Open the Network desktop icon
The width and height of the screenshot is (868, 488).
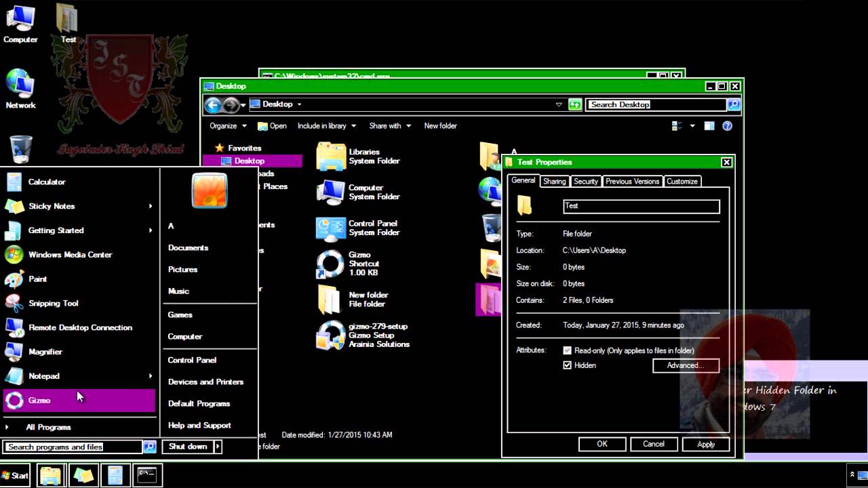[20, 89]
